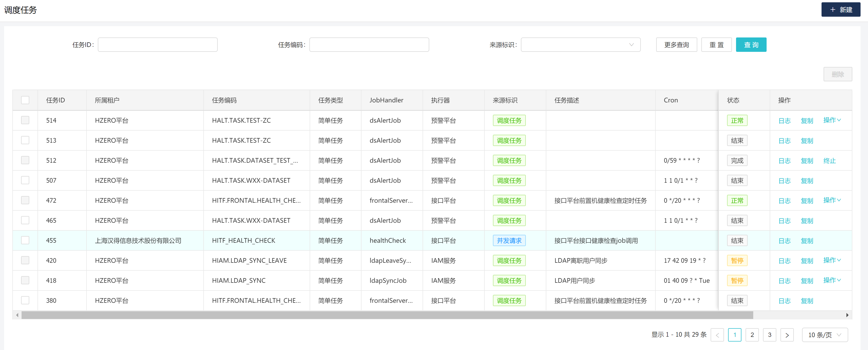Go to page 2
Image resolution: width=868 pixels, height=350 pixels.
752,335
